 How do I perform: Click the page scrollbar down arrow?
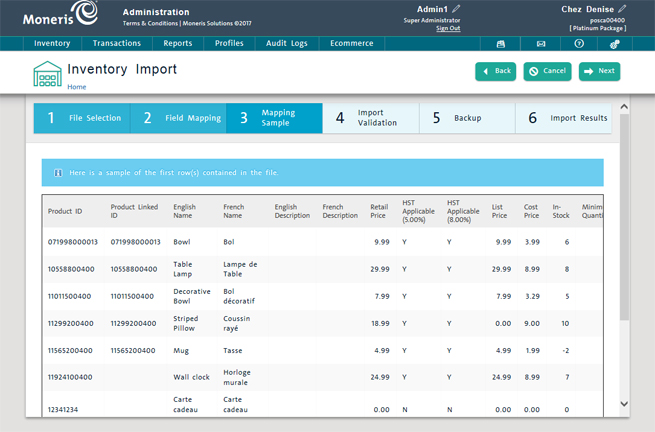click(625, 404)
